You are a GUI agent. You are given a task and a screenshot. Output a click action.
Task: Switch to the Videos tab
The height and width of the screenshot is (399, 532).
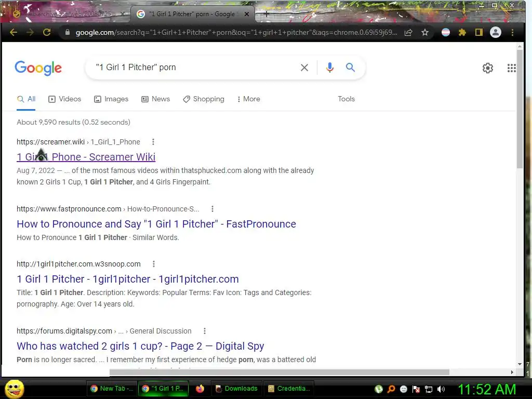[x=65, y=99]
